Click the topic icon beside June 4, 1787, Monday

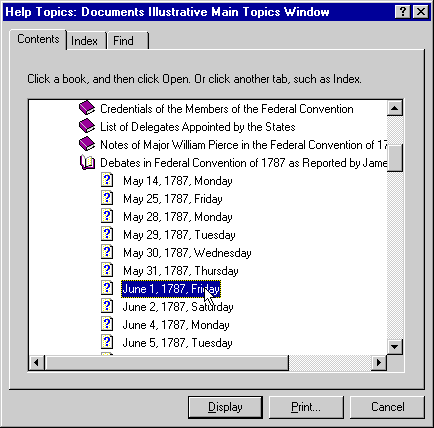point(107,324)
